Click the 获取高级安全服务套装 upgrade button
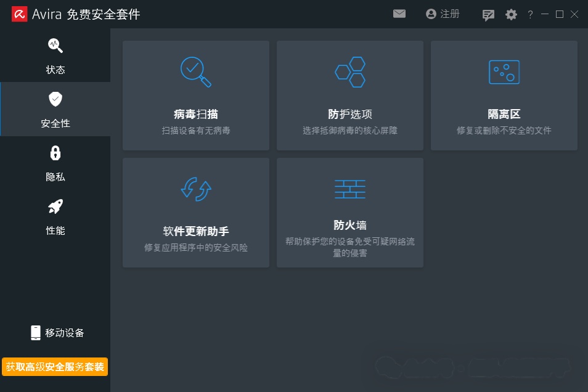The image size is (588, 392). pyautogui.click(x=55, y=367)
